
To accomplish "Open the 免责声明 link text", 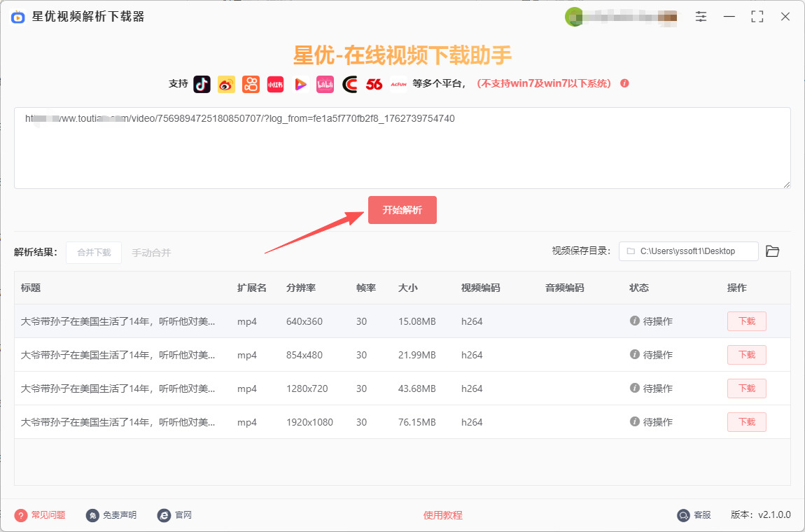I will pyautogui.click(x=120, y=515).
